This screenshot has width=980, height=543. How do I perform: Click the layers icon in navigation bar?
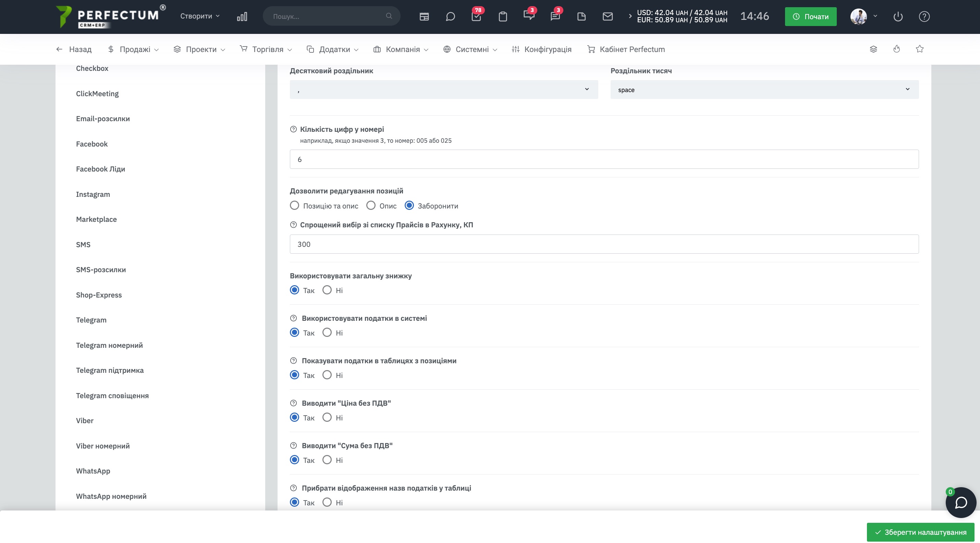tap(873, 49)
